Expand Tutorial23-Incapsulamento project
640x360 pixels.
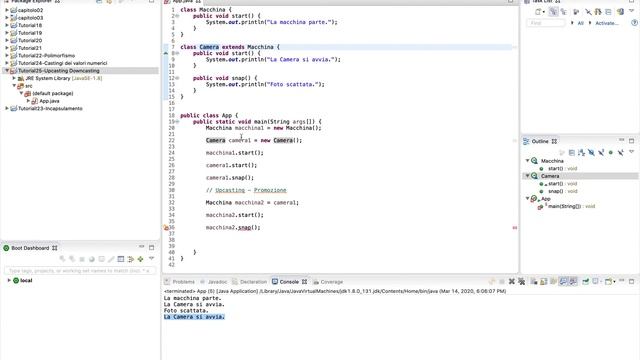(x=7, y=109)
